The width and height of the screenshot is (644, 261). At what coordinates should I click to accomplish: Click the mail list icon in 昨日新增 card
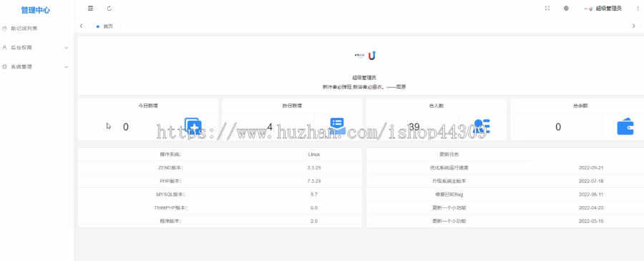[338, 127]
